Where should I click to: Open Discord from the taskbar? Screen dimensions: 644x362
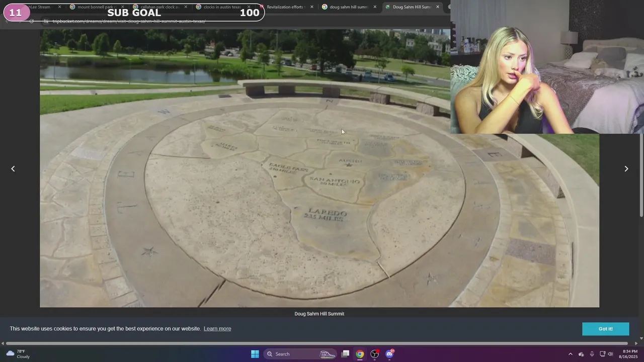coord(389,354)
